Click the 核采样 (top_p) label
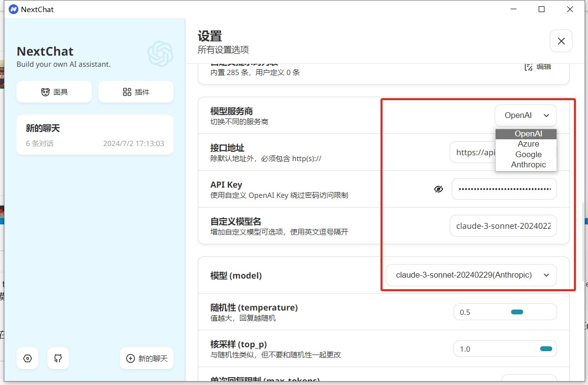588x385 pixels. pos(238,344)
